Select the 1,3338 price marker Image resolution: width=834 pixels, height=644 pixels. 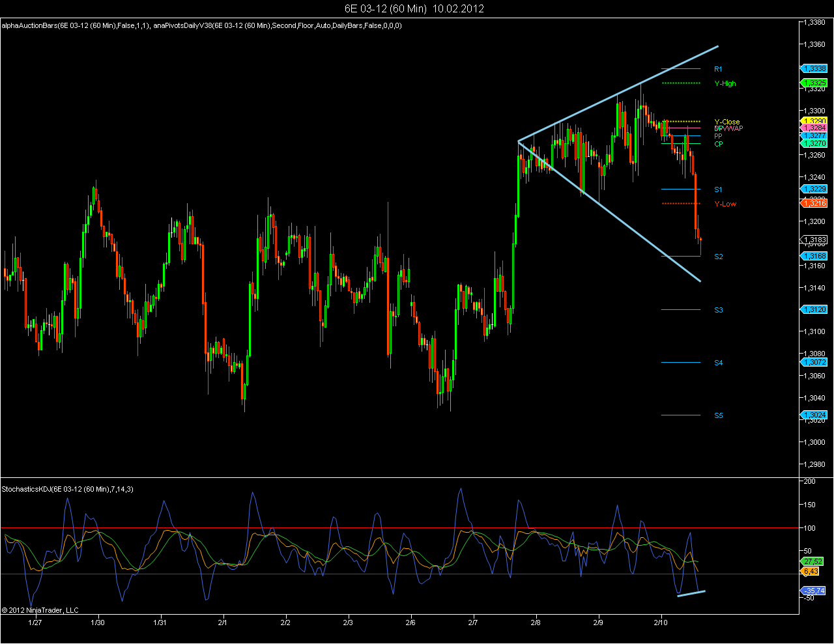click(x=814, y=68)
